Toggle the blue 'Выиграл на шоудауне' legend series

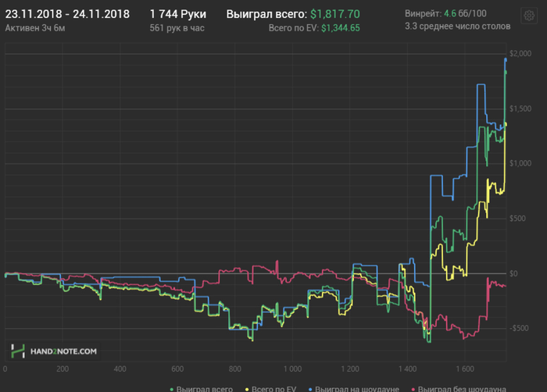(354, 389)
